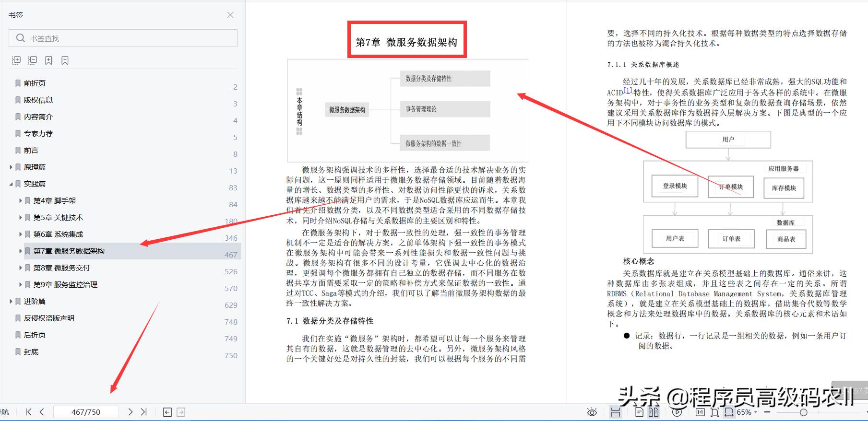Select the 第4章 脚手架 bookmark label
Viewport: 868px width, 421px height.
click(x=55, y=200)
